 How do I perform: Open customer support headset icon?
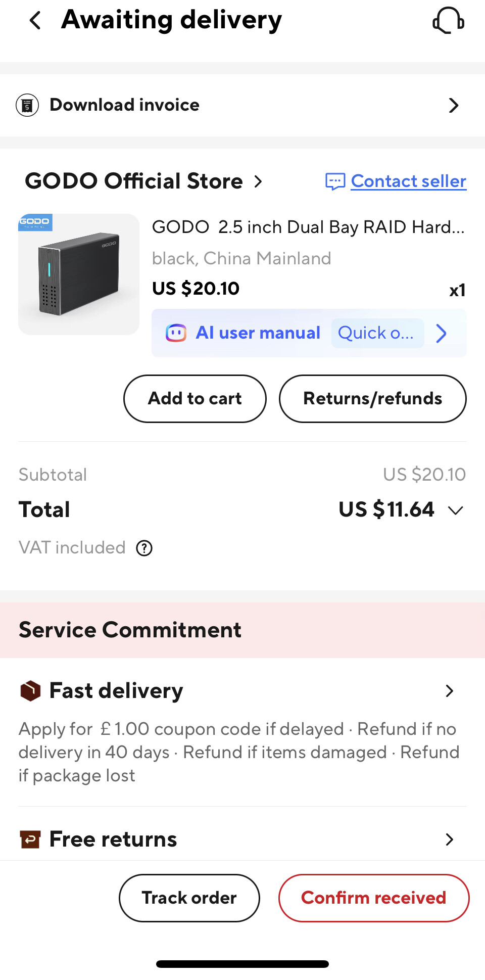(x=448, y=21)
